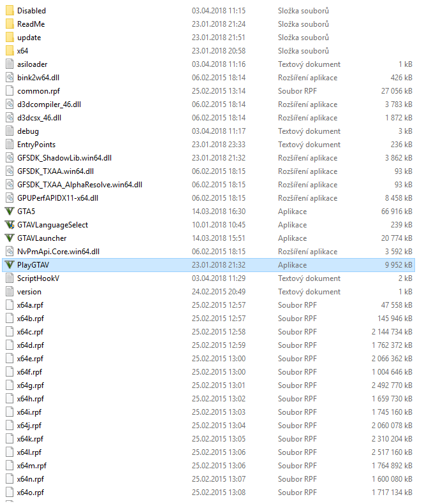Click the x64f.rpf file icon
The height and width of the screenshot is (504, 431).
[10, 372]
